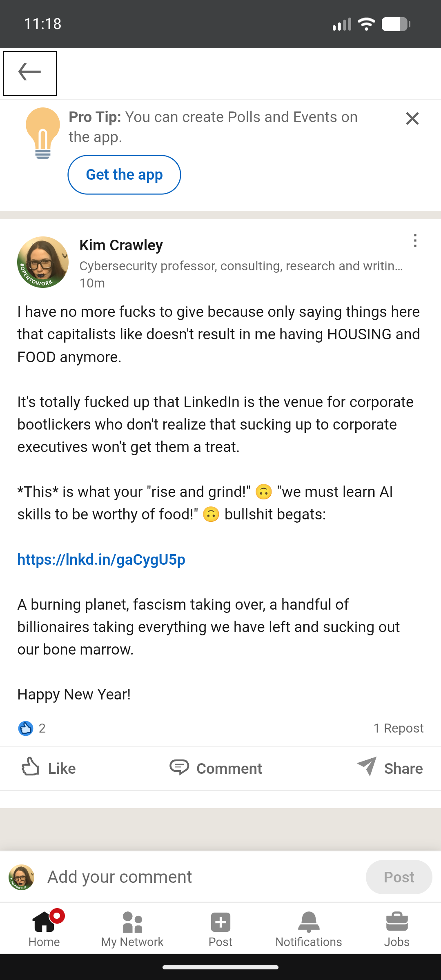View the post's like reactions count

coord(32,728)
